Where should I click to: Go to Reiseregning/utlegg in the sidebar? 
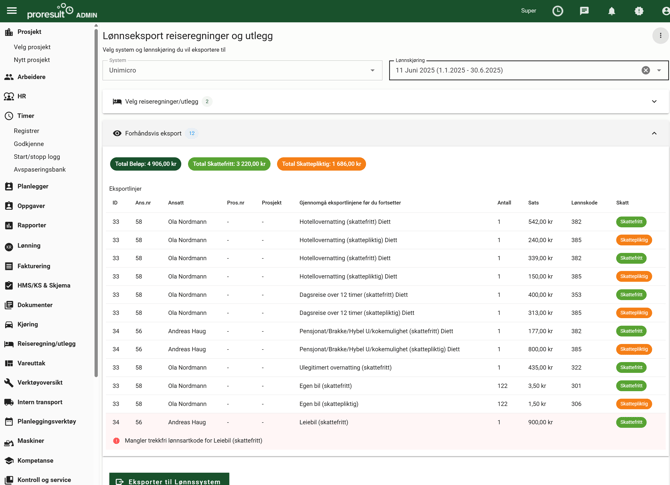pos(46,344)
